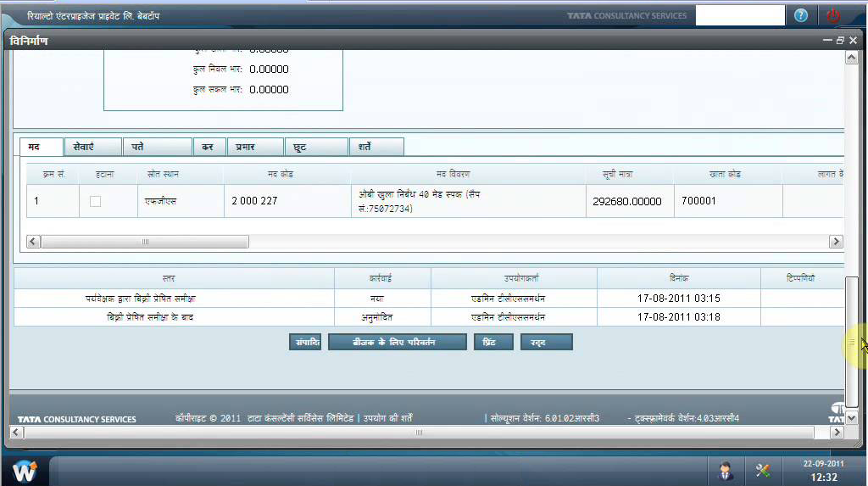Click the taskbar clock showing 12:32
Viewport: 868px width, 486px height.
[x=824, y=477]
